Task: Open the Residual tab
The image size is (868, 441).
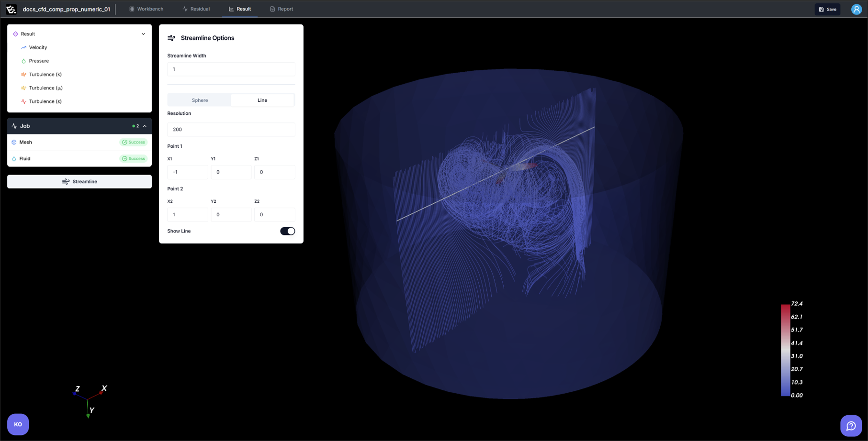Action: tap(196, 9)
